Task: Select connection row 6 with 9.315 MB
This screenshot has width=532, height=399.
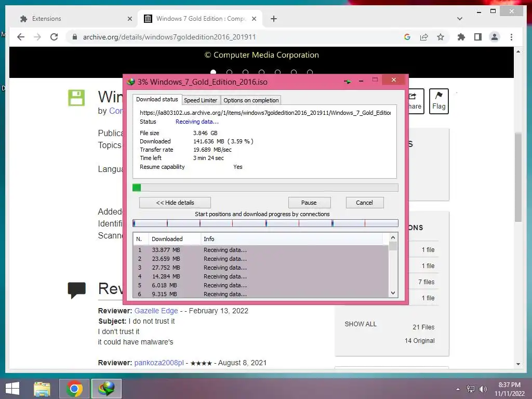Action: [x=261, y=294]
